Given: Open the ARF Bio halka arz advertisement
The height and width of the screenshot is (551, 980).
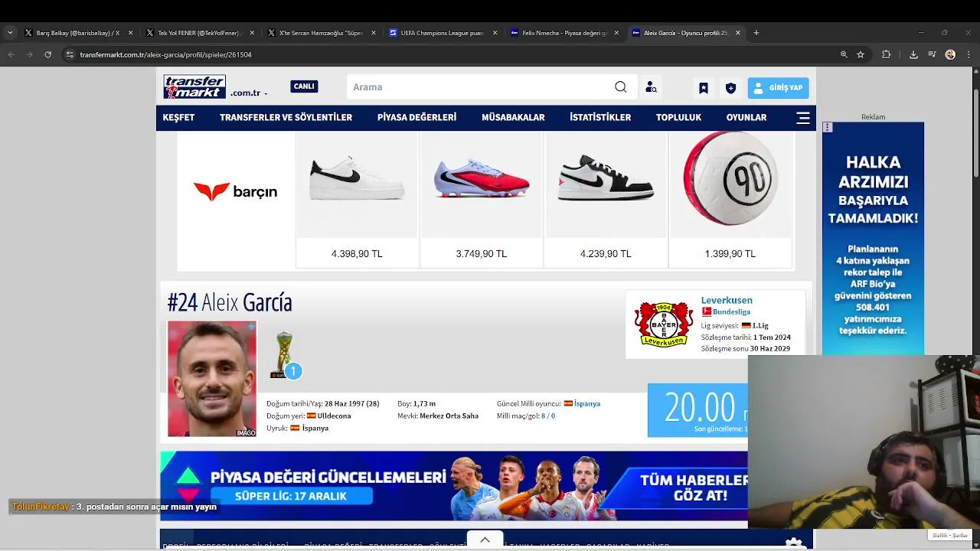Looking at the screenshot, I should [x=873, y=239].
